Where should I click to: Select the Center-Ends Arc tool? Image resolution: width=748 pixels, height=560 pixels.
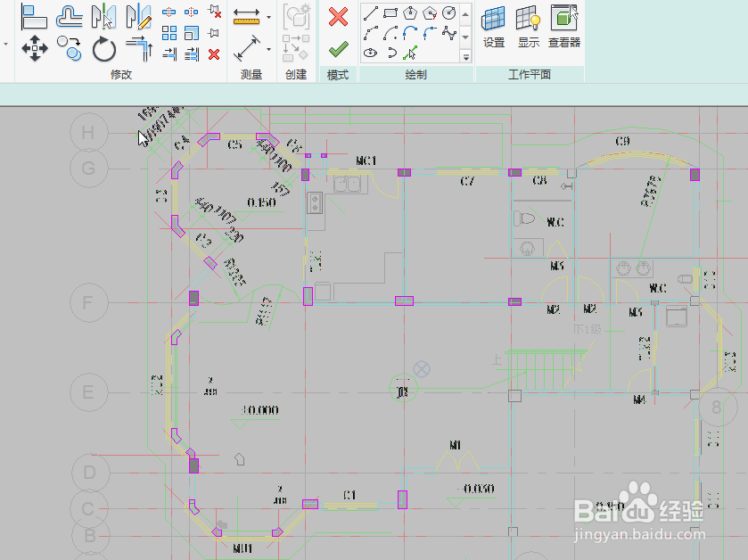(x=390, y=33)
